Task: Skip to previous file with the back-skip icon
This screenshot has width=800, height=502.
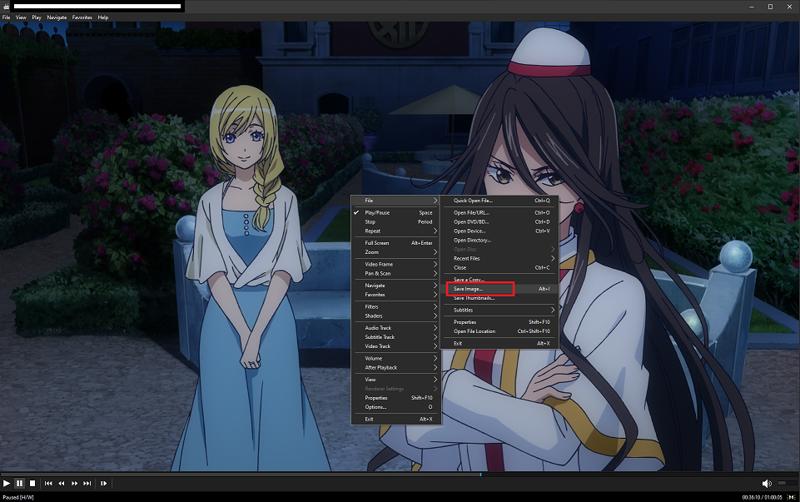Action: [48, 483]
